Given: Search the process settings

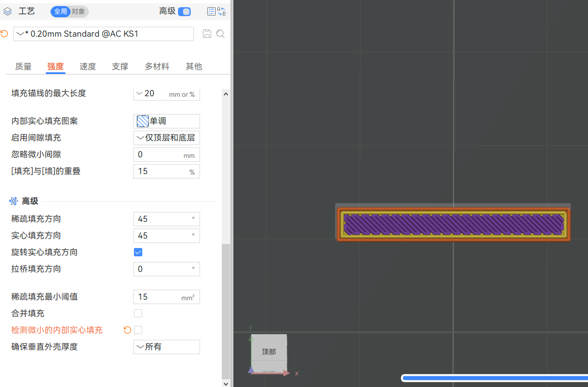Looking at the screenshot, I should pos(221,34).
